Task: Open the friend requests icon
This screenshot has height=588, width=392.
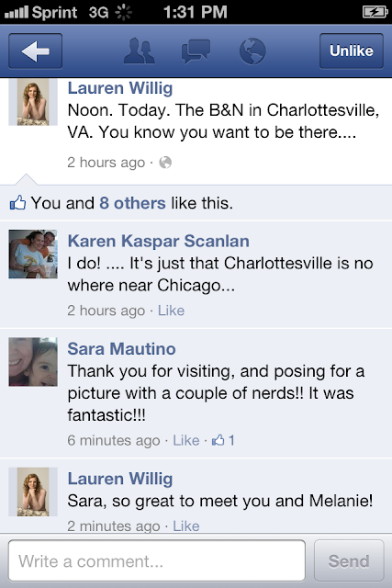Action: [139, 51]
